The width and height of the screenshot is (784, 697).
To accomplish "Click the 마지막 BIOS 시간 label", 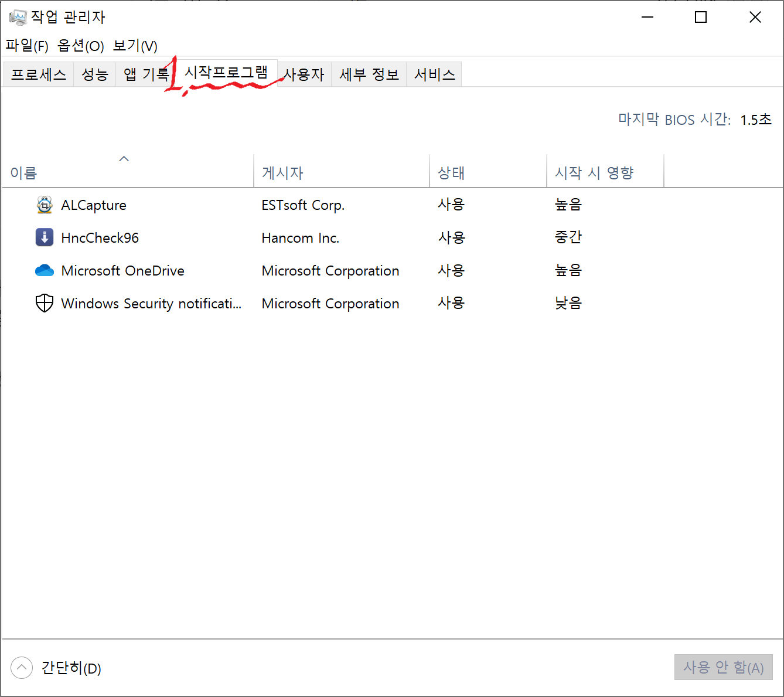I will [674, 120].
